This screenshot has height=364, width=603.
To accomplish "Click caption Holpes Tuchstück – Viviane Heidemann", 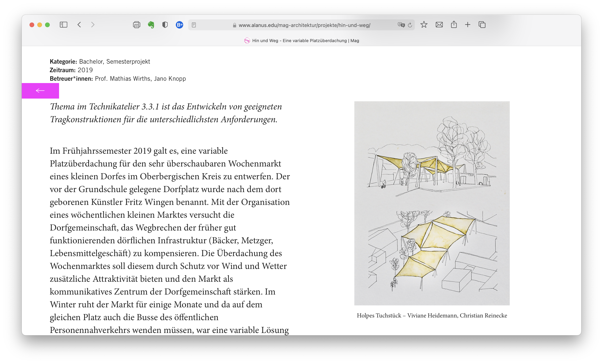I will [x=432, y=315].
